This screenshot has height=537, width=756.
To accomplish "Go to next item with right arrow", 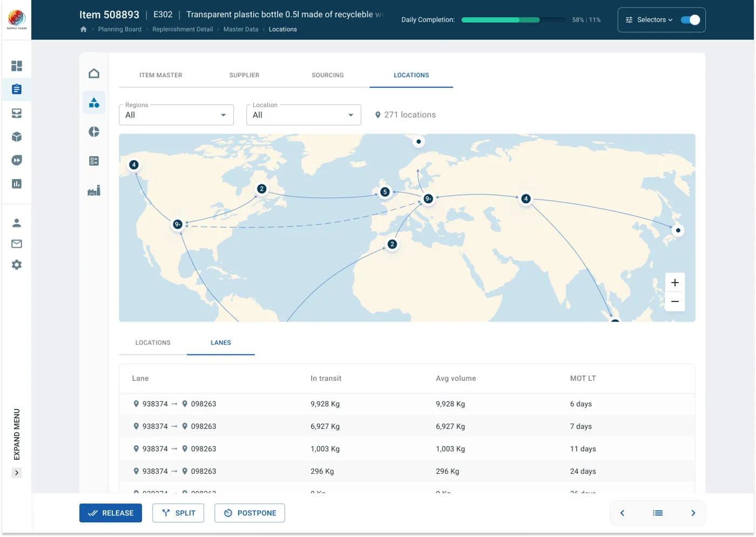I will pyautogui.click(x=693, y=513).
